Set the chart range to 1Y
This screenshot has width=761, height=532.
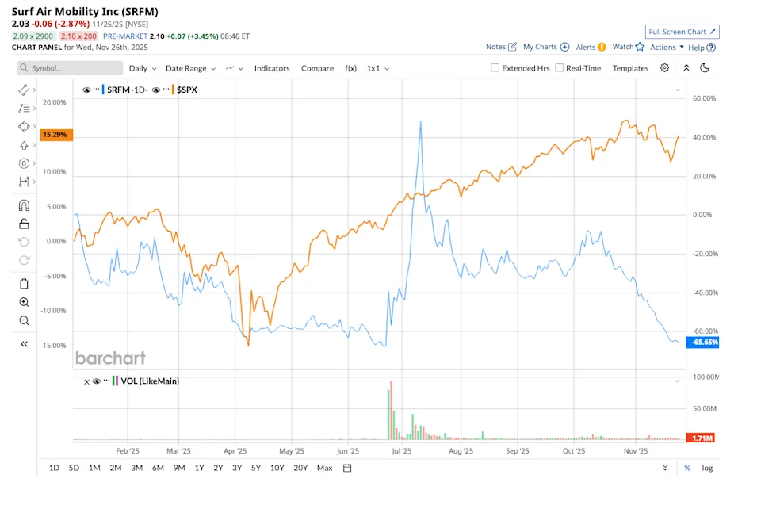point(199,468)
